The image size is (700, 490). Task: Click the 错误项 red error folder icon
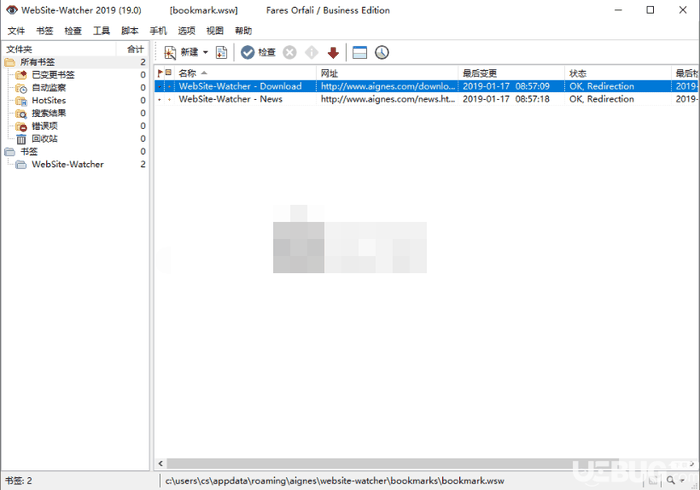21,126
